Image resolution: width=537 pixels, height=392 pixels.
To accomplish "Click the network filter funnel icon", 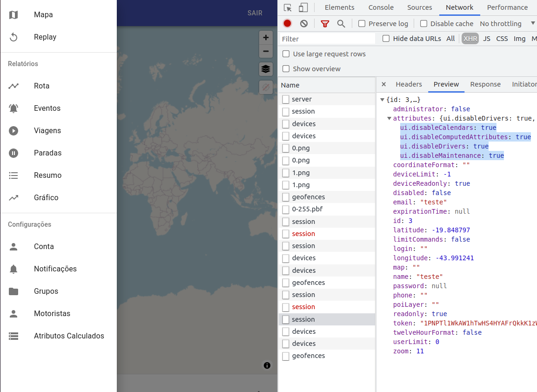I will [324, 23].
